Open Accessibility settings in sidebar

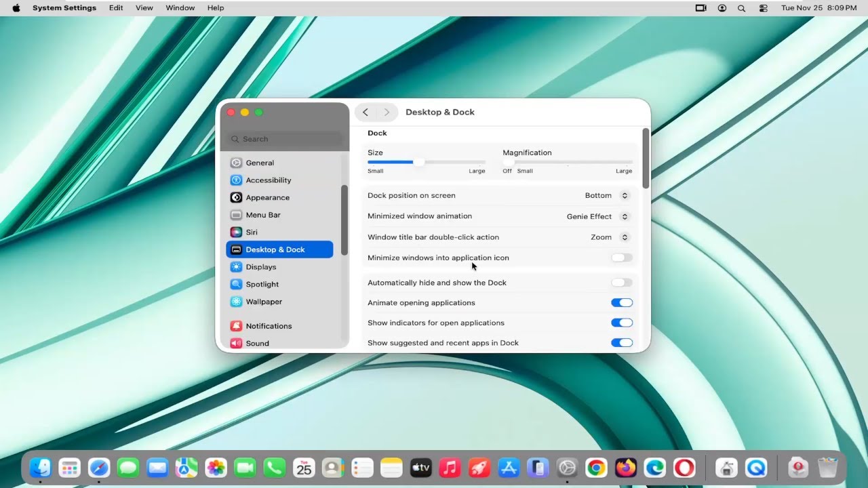(279, 180)
